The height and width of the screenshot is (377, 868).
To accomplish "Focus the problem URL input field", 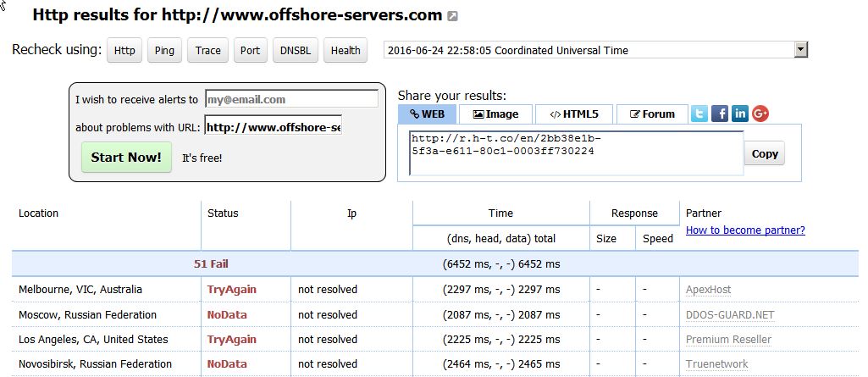I will [x=274, y=127].
